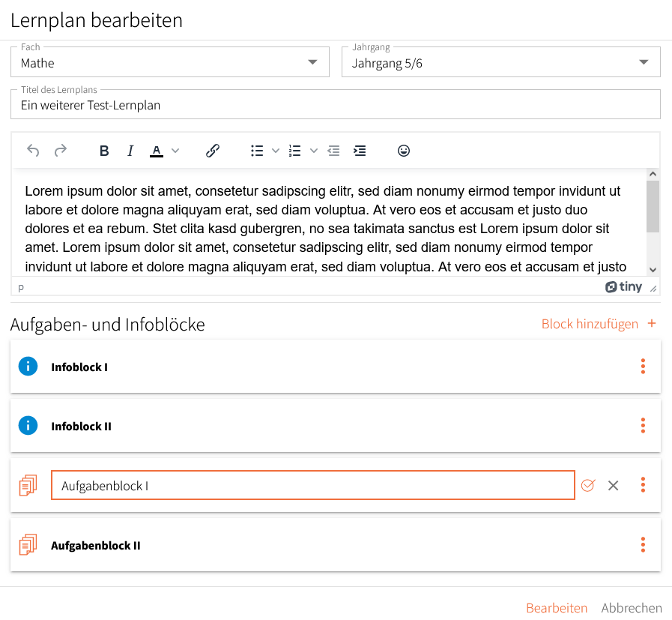
Task: Insert a bullet list
Action: pos(257,151)
